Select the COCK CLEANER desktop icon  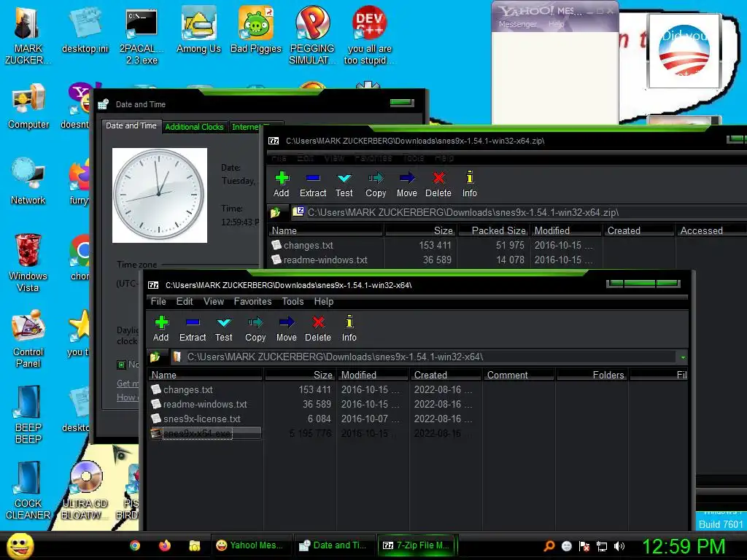28,490
